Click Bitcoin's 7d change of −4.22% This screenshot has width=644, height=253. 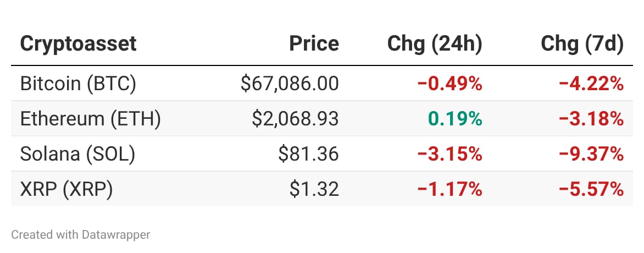point(591,84)
